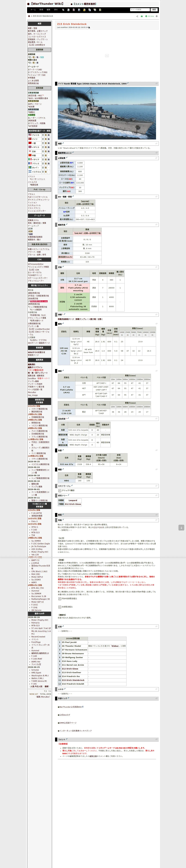Viewport: 186px width, 868px height.
Task: Click the アメリカ flag in the sidebar
Action: pyautogui.click(x=30, y=135)
